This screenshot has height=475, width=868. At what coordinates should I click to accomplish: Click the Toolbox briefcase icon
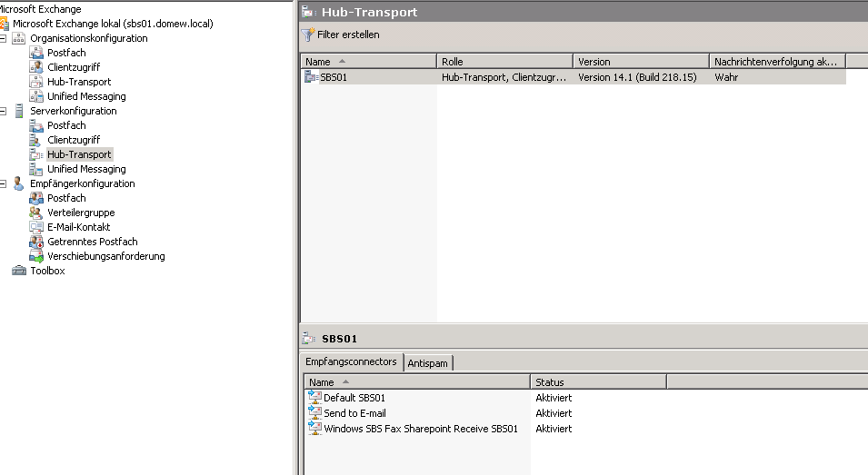coord(19,271)
